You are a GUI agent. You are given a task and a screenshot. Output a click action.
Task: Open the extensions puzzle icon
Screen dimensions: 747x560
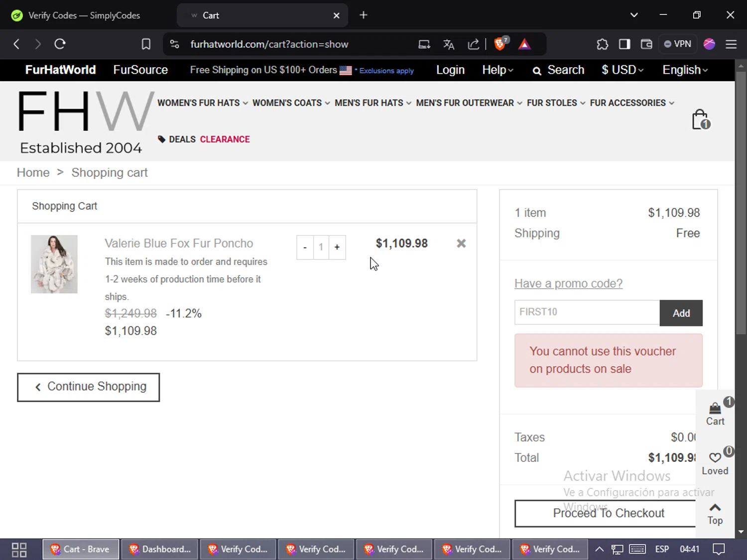tap(603, 44)
